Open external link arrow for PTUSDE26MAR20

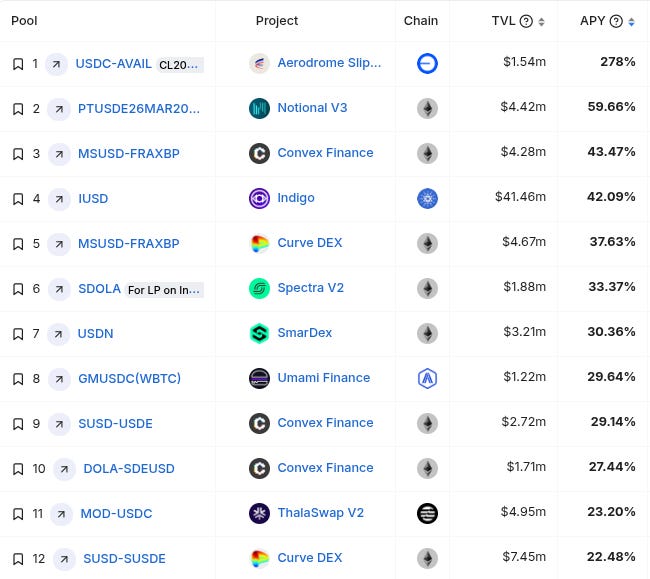tap(59, 109)
